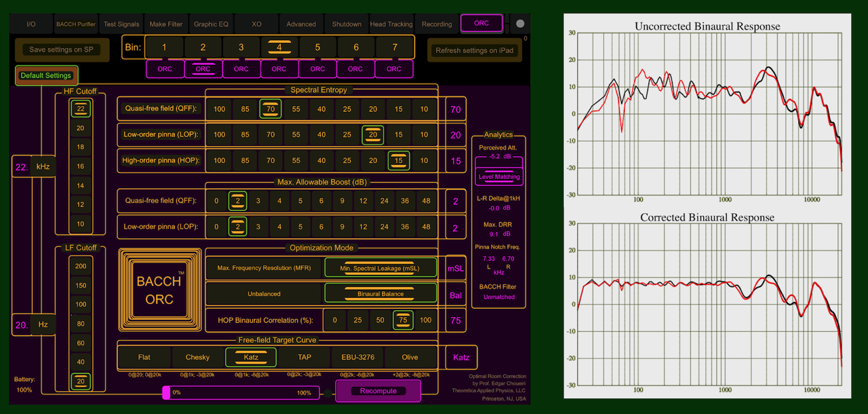The width and height of the screenshot is (868, 414).
Task: Click the Level Matching button
Action: click(x=499, y=176)
